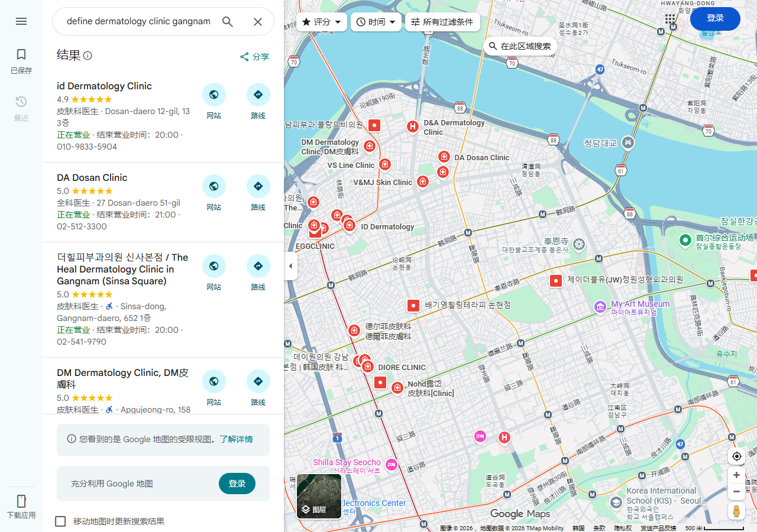Click the V&MJ Skin Clinic map pin
The height and width of the screenshot is (532, 757).
click(422, 181)
